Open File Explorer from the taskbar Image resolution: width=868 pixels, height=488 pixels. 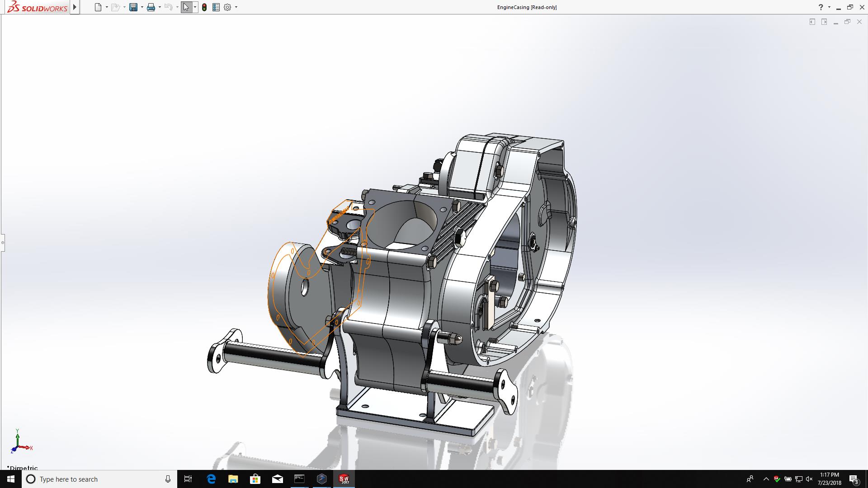pyautogui.click(x=233, y=479)
